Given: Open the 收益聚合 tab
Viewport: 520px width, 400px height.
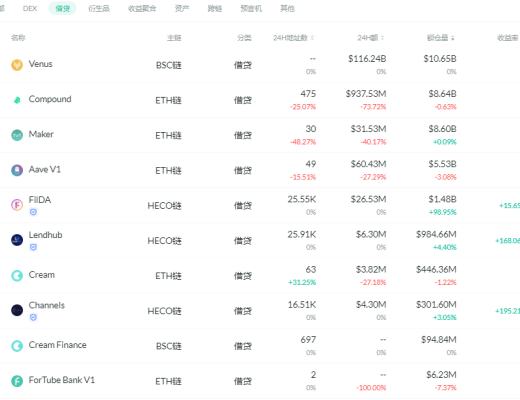Looking at the screenshot, I should 142,8.
